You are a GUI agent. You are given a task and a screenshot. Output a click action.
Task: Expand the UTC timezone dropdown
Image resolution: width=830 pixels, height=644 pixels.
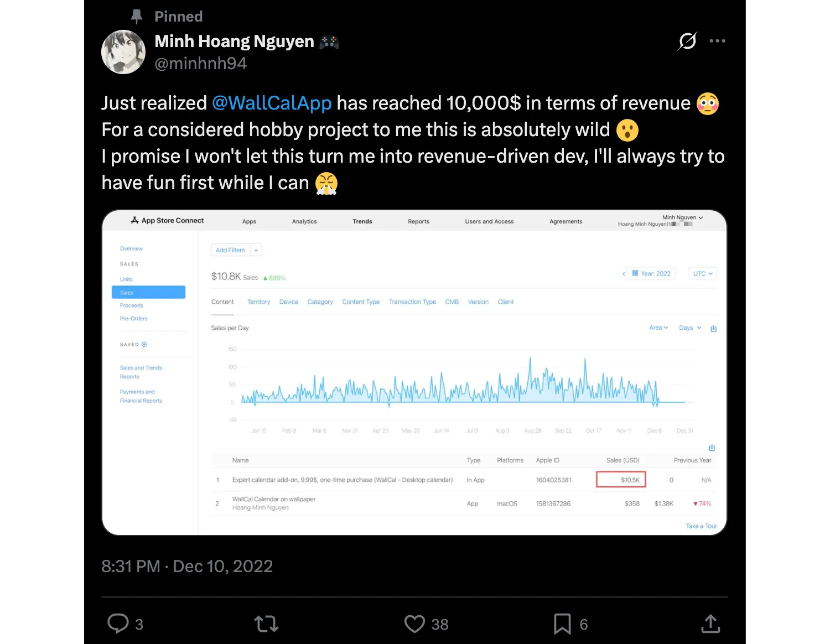point(703,273)
